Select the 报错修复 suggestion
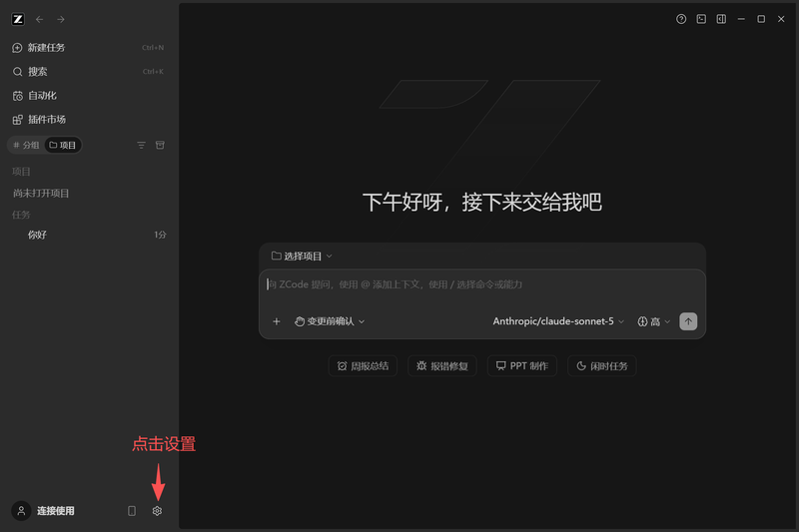This screenshot has width=799, height=532. coord(442,366)
